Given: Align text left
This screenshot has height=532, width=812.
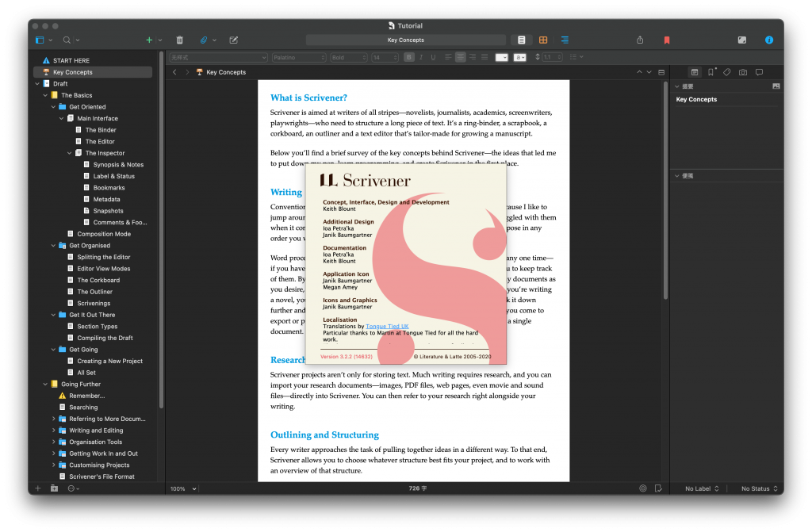Looking at the screenshot, I should point(448,58).
